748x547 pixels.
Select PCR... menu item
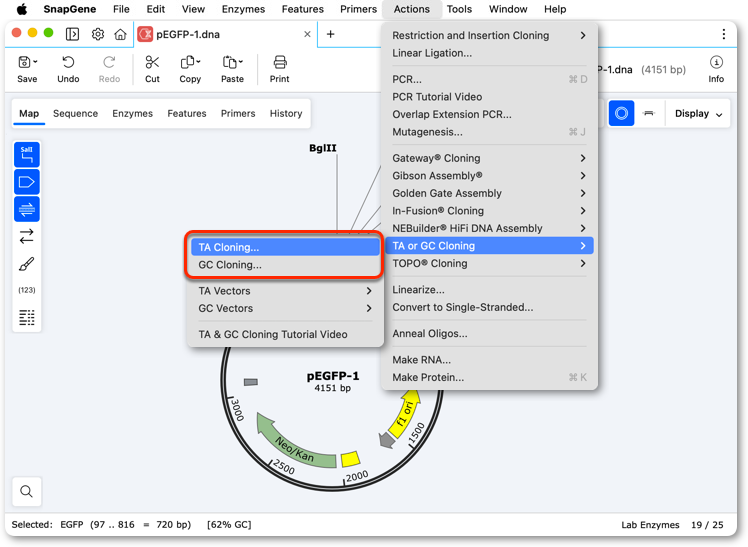(489, 79)
